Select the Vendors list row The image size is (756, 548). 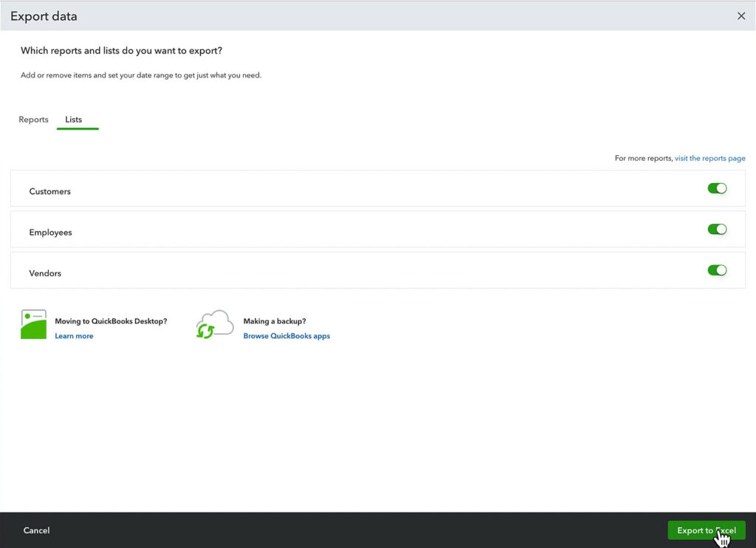[x=45, y=273]
